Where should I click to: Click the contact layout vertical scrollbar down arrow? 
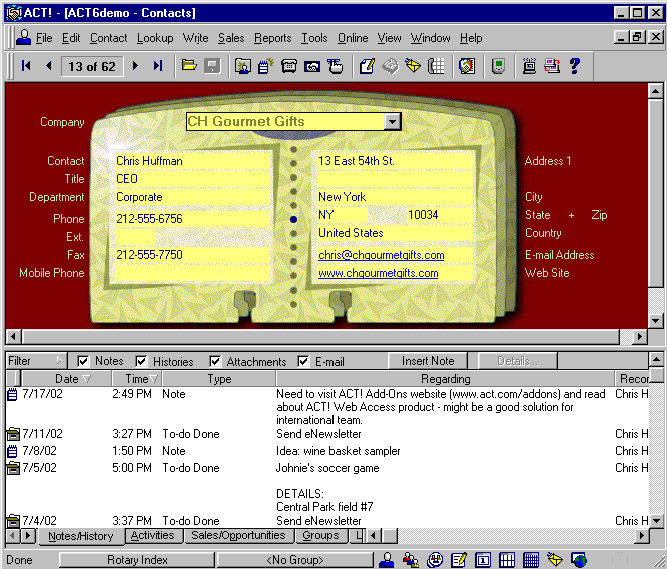(x=655, y=321)
